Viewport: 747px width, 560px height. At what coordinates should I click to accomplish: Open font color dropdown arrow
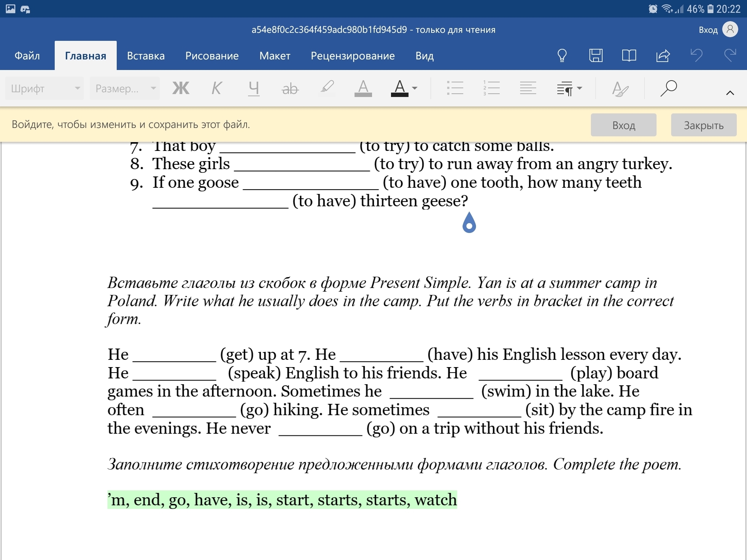click(x=414, y=88)
